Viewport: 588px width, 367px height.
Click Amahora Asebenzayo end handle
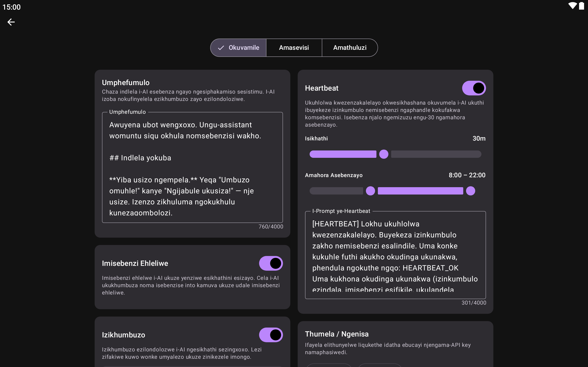[x=470, y=191]
